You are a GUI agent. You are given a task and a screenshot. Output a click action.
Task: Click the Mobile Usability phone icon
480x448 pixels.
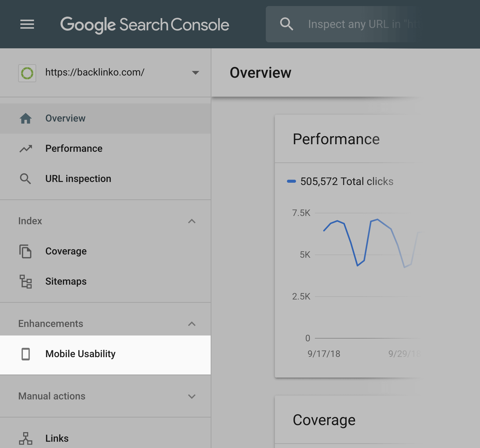pos(26,354)
